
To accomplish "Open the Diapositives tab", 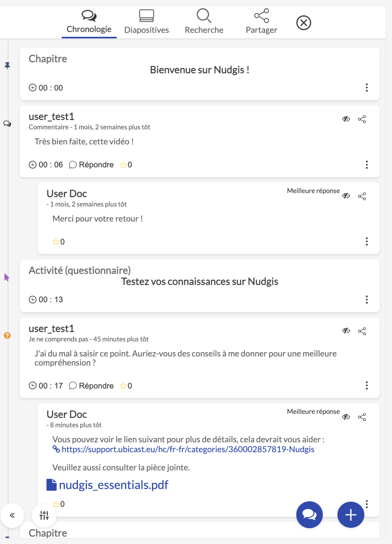I will 146,22.
